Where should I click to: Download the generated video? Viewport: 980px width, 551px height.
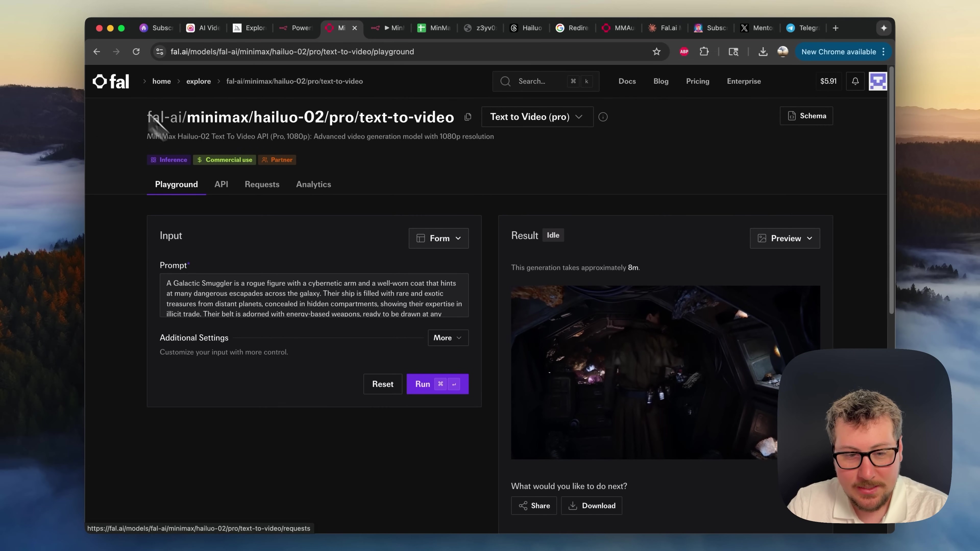pos(592,506)
